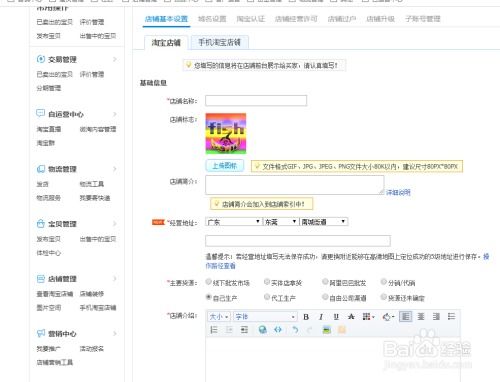
Task: Switch to the 淘宝认证 tab
Action: (x=251, y=19)
